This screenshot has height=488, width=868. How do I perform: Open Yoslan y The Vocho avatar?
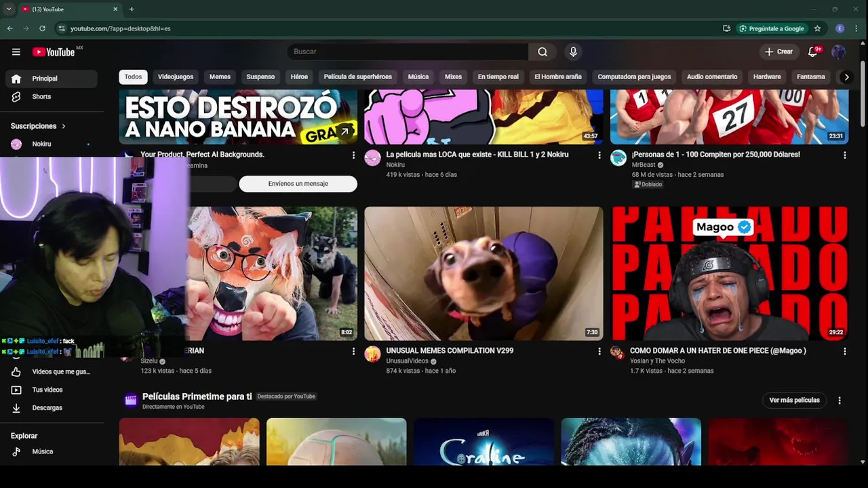(x=617, y=352)
